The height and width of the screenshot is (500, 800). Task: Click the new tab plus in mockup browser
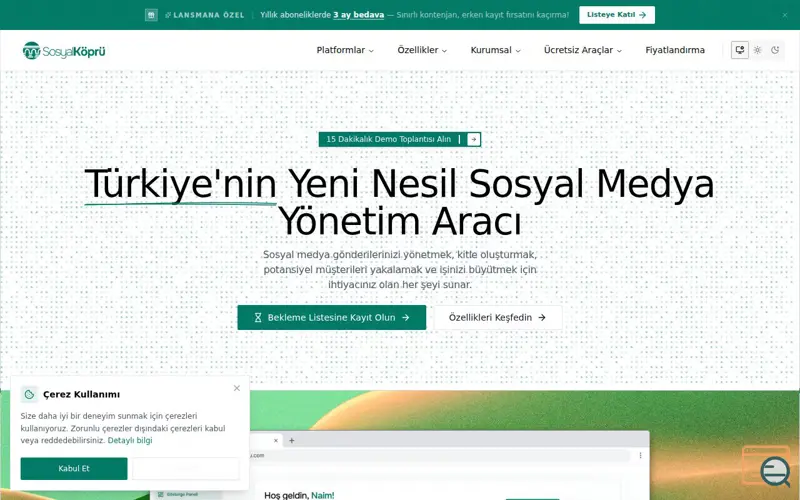click(x=292, y=440)
